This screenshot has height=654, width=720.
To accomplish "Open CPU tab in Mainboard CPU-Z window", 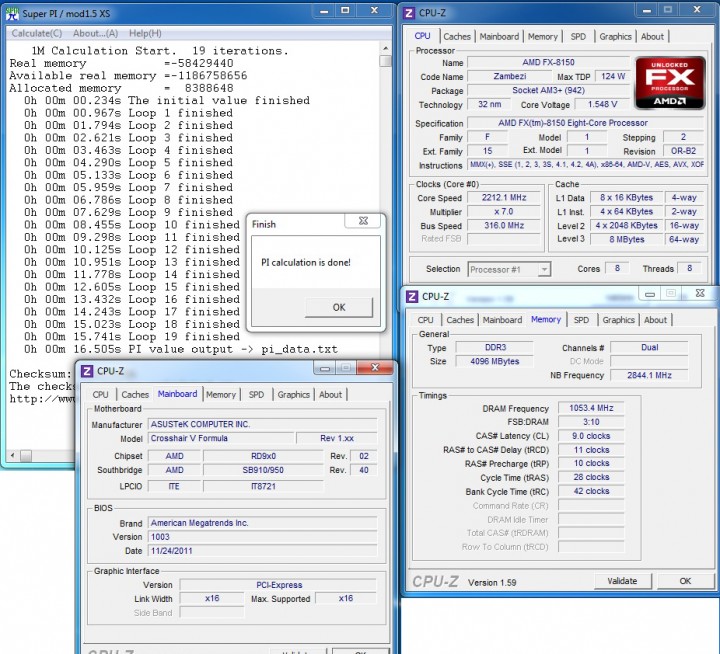I will 100,395.
